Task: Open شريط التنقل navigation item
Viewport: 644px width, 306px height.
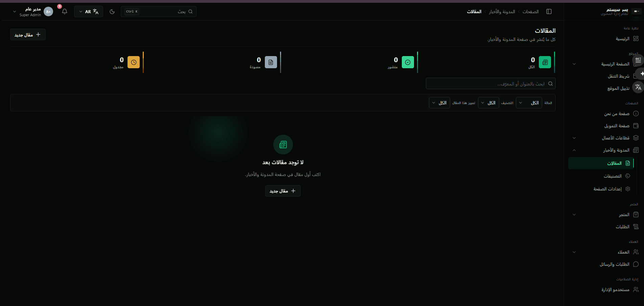Action: pyautogui.click(x=604, y=76)
